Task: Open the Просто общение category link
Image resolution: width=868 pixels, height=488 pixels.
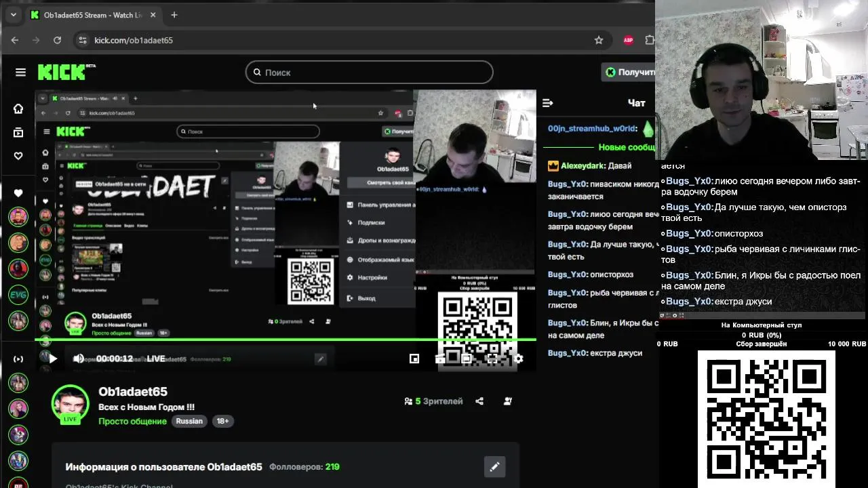Action: (132, 421)
